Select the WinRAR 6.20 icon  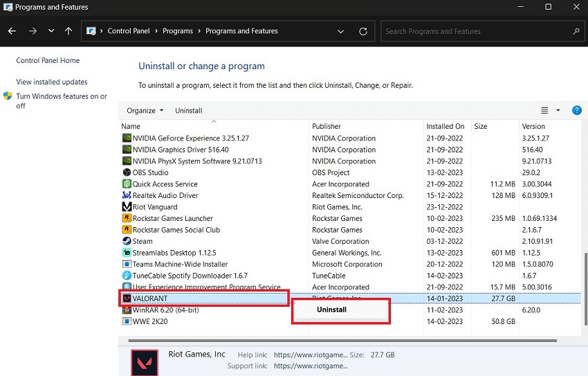click(127, 310)
